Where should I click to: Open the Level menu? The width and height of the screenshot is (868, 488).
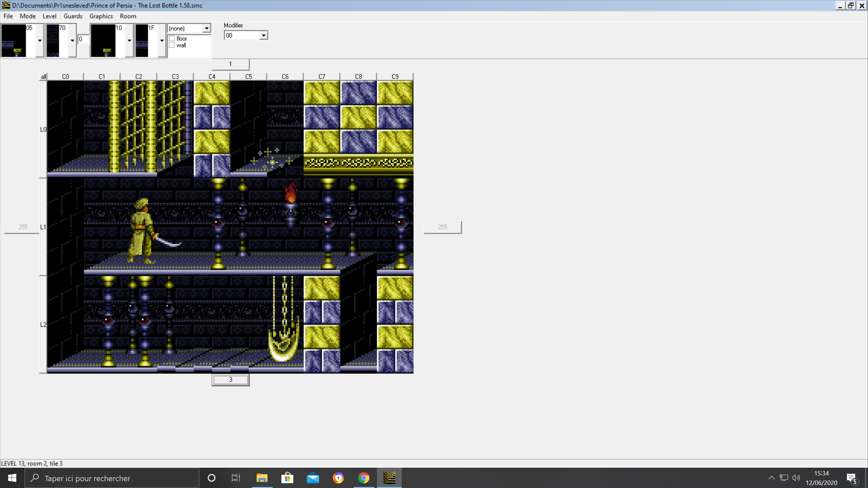click(x=49, y=16)
